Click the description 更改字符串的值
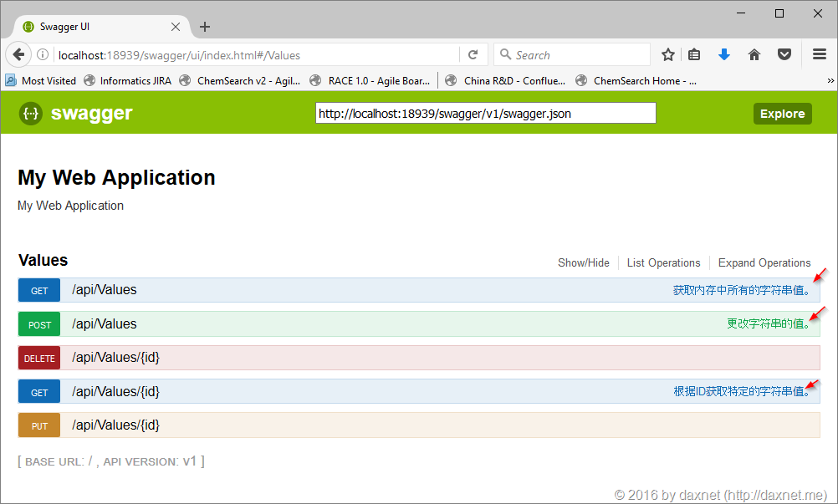Image resolution: width=838 pixels, height=504 pixels. 769,323
